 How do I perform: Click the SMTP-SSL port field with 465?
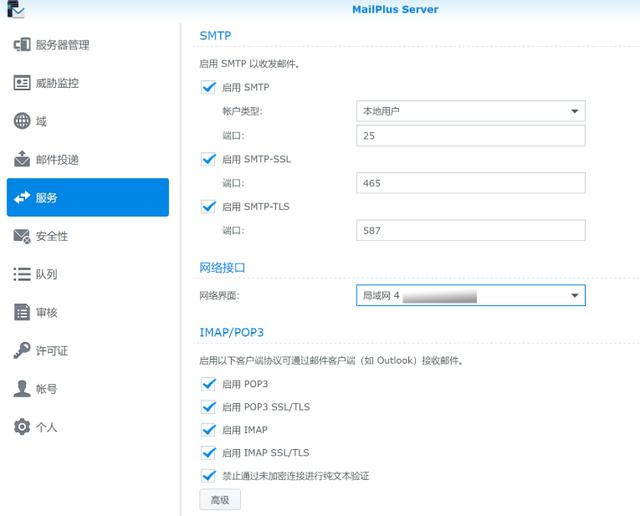[x=471, y=183]
